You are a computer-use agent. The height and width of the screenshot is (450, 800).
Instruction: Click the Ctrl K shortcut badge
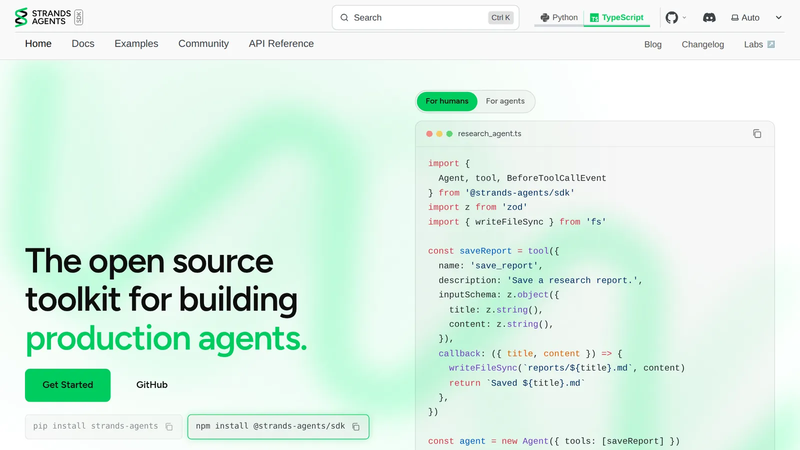tap(501, 17)
